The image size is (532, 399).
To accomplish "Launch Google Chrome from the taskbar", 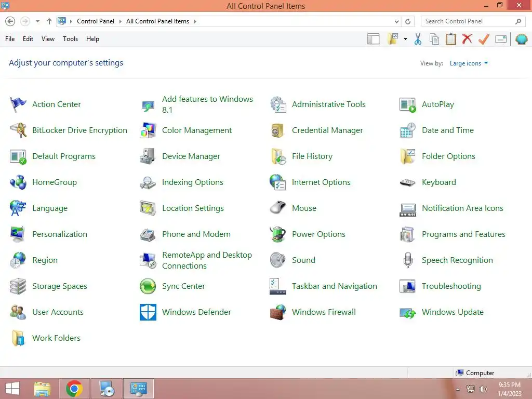I will click(74, 389).
